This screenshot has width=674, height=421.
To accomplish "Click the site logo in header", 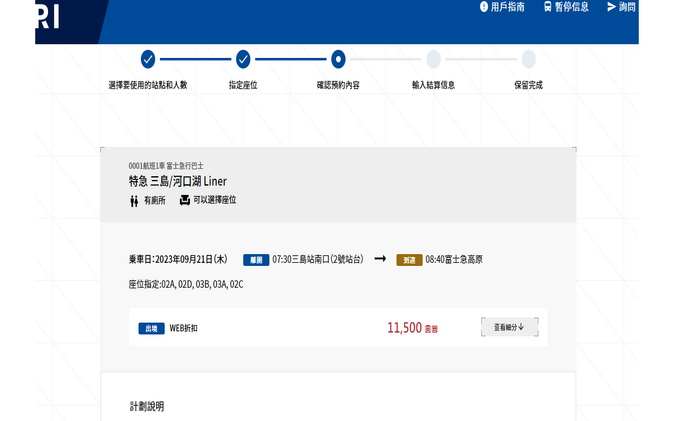I will coord(47,18).
